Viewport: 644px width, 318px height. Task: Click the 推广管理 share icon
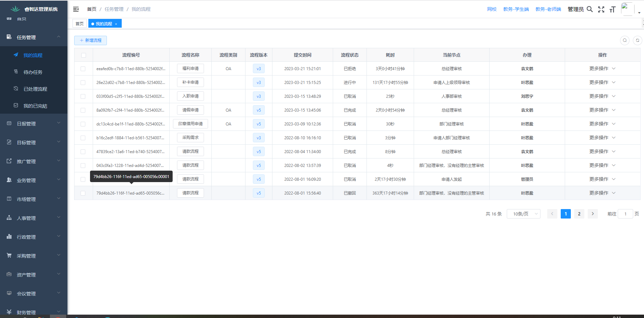[9, 161]
